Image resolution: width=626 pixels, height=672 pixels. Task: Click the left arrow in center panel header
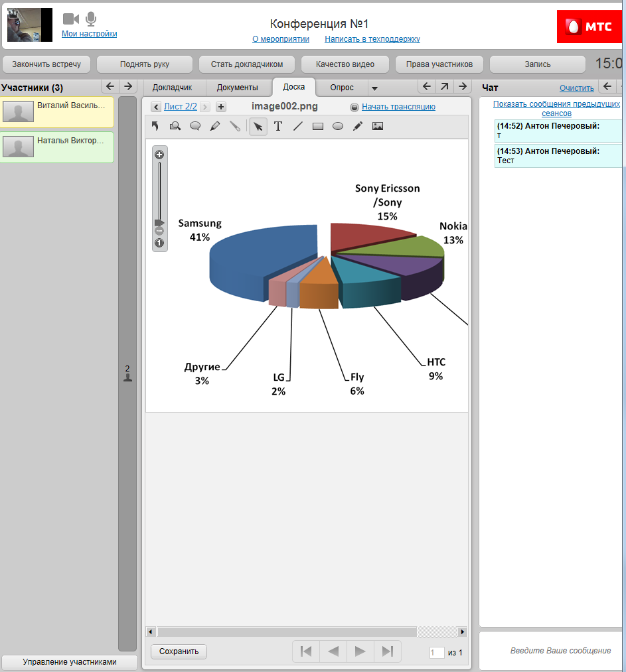pos(427,87)
